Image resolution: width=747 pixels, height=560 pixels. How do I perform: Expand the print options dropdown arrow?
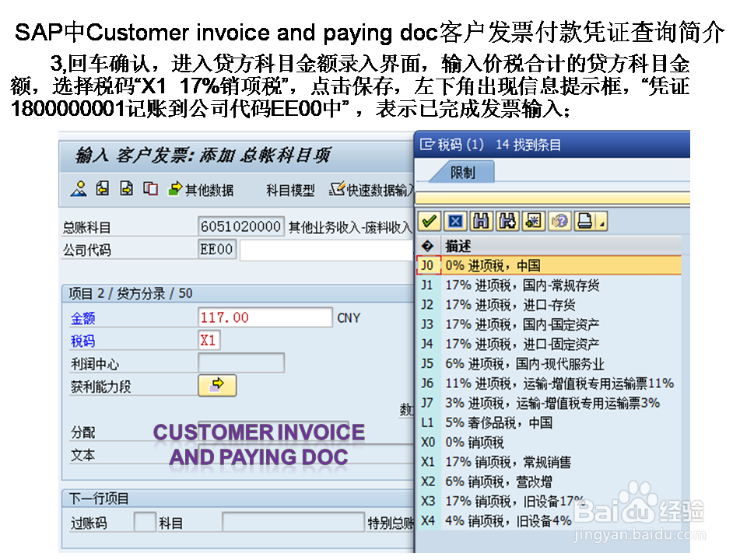coord(602,222)
